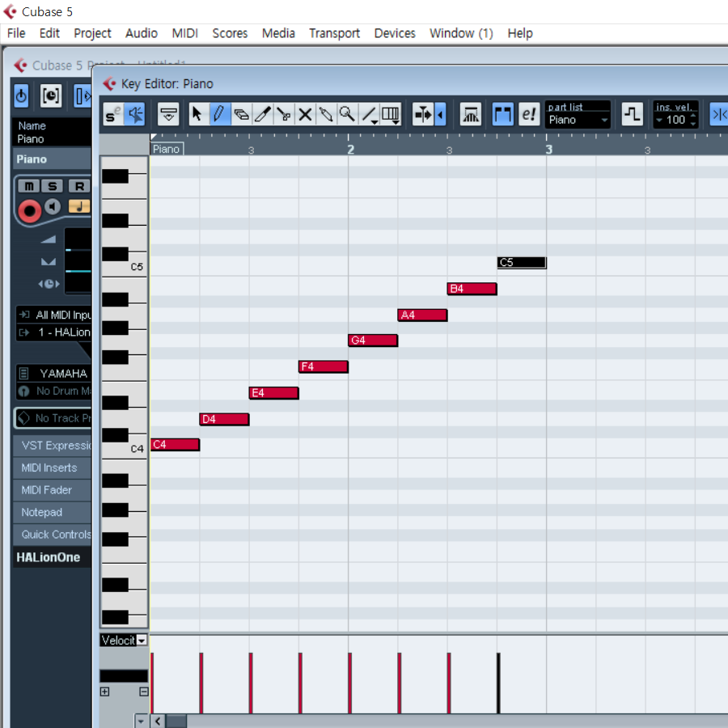The width and height of the screenshot is (728, 728).
Task: Select the G4 note in the grid
Action: coord(373,341)
